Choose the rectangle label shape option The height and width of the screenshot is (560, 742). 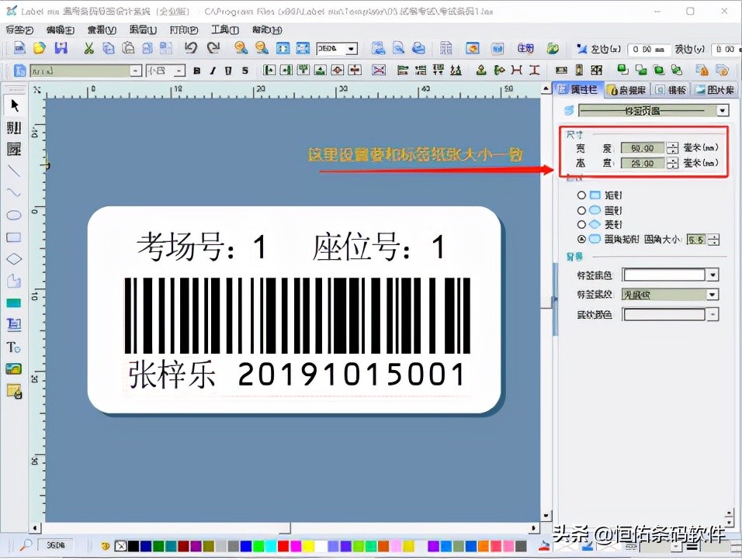pyautogui.click(x=581, y=195)
